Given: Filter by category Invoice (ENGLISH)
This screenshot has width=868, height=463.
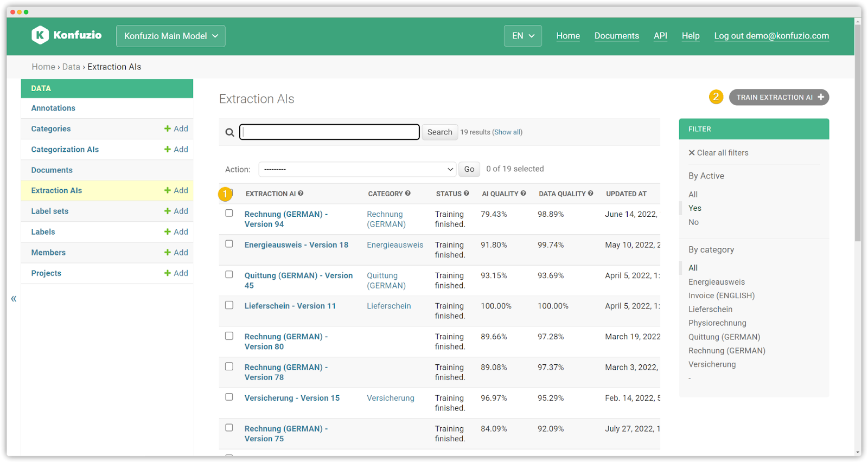Looking at the screenshot, I should [x=722, y=295].
